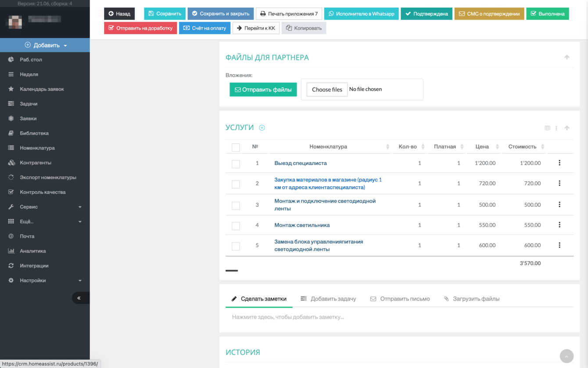Click the sync icon beside Интеграции
Viewport: 588px width, 368px height.
coord(11,266)
